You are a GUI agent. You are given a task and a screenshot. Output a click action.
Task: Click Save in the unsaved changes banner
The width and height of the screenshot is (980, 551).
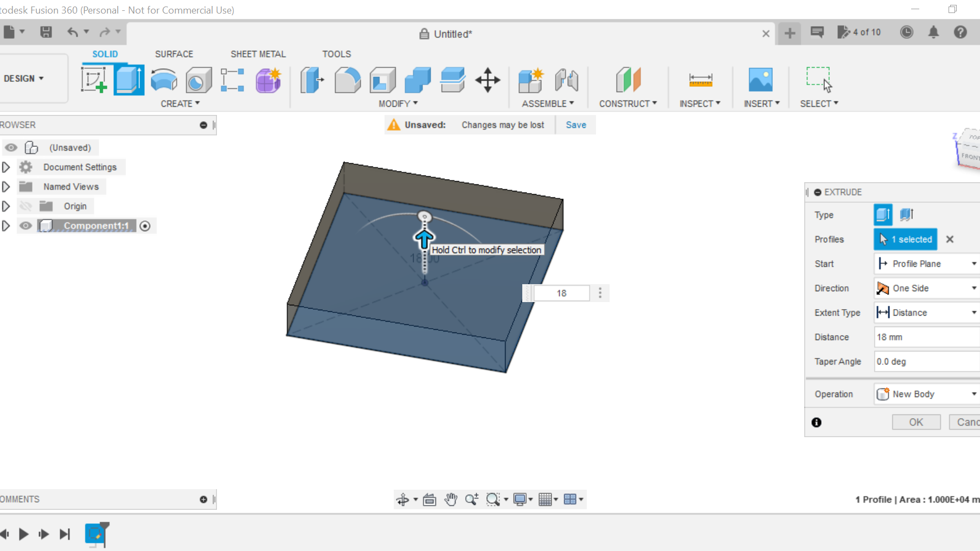click(575, 125)
